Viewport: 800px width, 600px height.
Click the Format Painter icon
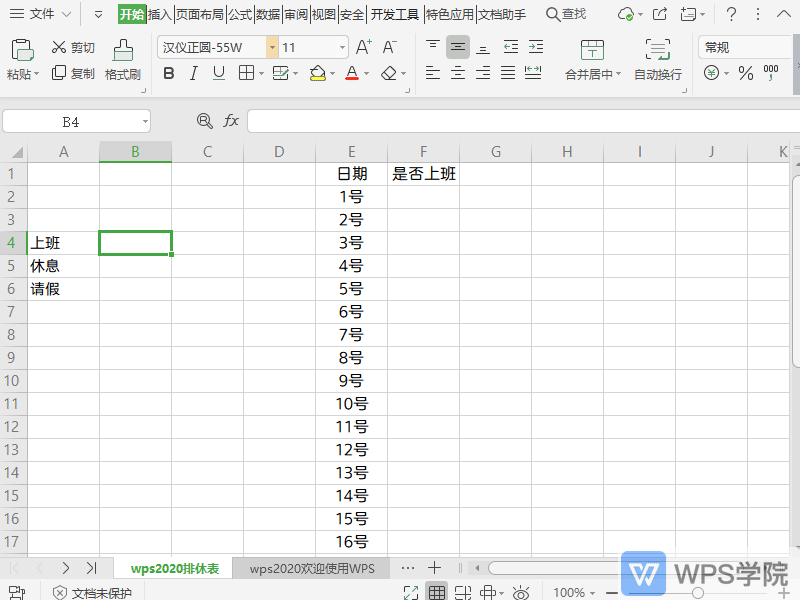(122, 52)
